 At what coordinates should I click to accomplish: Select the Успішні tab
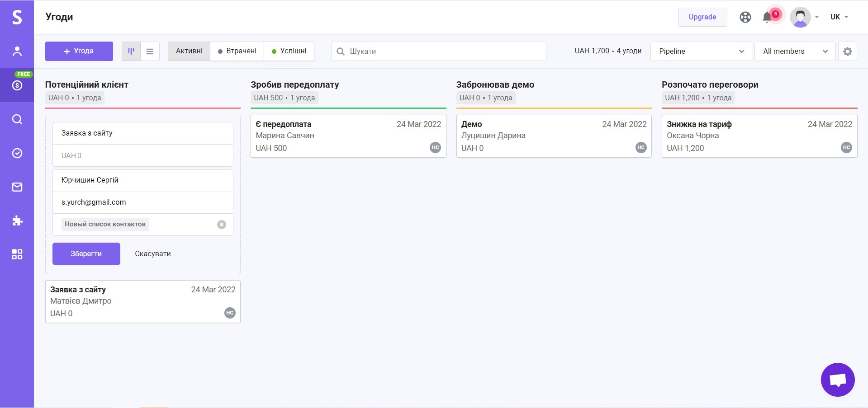[x=289, y=51]
